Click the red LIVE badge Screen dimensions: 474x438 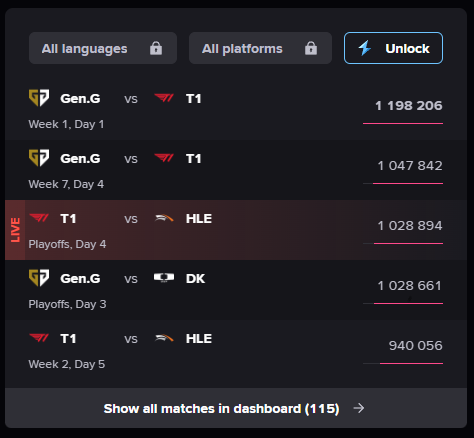coord(15,230)
